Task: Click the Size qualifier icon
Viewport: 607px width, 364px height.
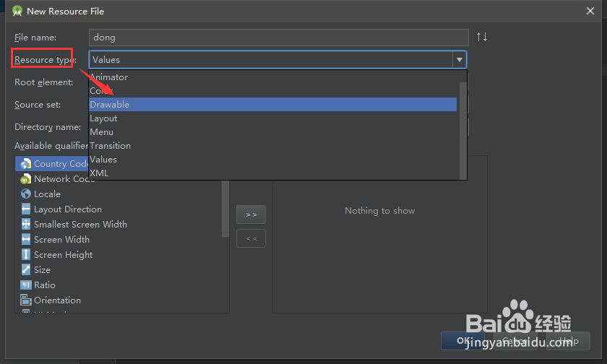Action: tap(25, 269)
